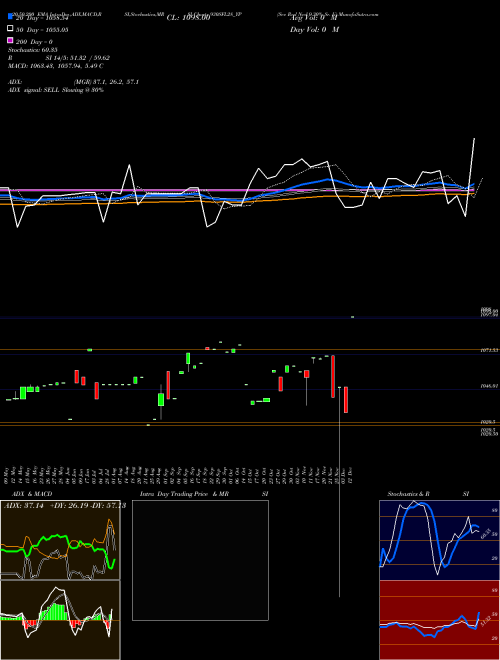Click the '50 Day' moving average value text
Image resolution: width=500 pixels, height=660 pixels.
42,30
